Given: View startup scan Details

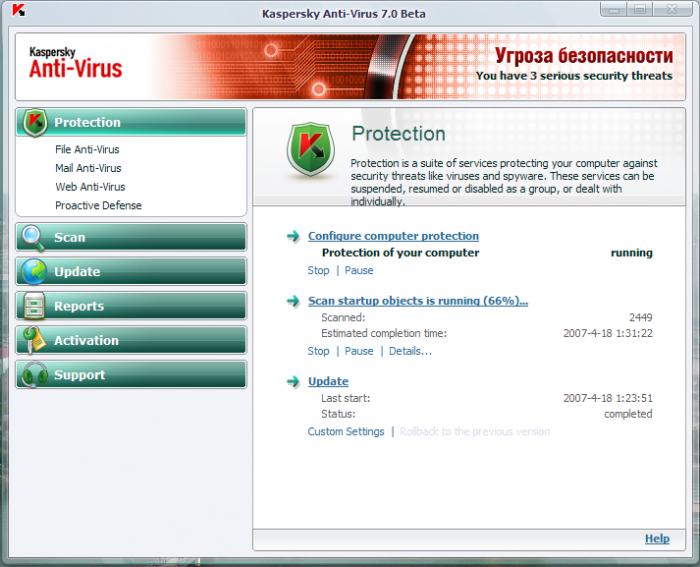Looking at the screenshot, I should coord(410,351).
